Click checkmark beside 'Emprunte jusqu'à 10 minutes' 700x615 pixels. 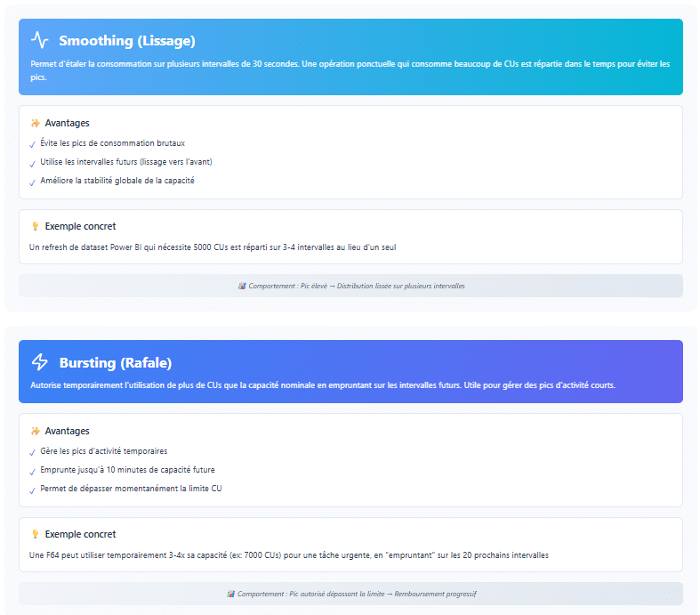pyautogui.click(x=33, y=471)
